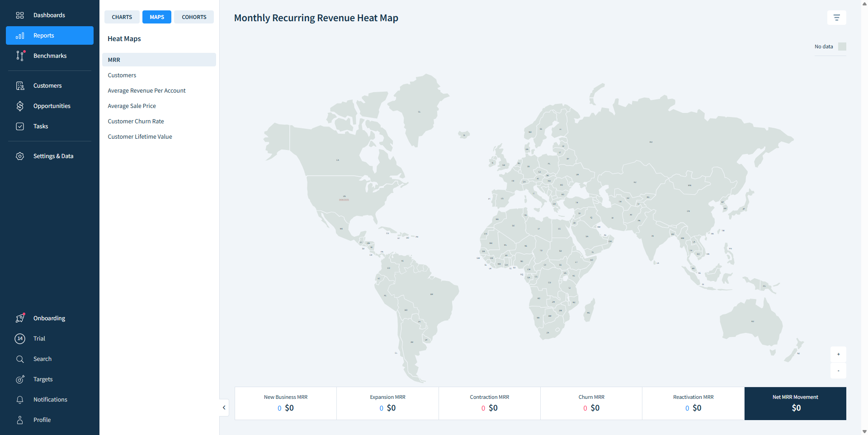Screen dimensions: 868x435
Task: Click the Onboarding rocket icon
Action: click(x=20, y=318)
